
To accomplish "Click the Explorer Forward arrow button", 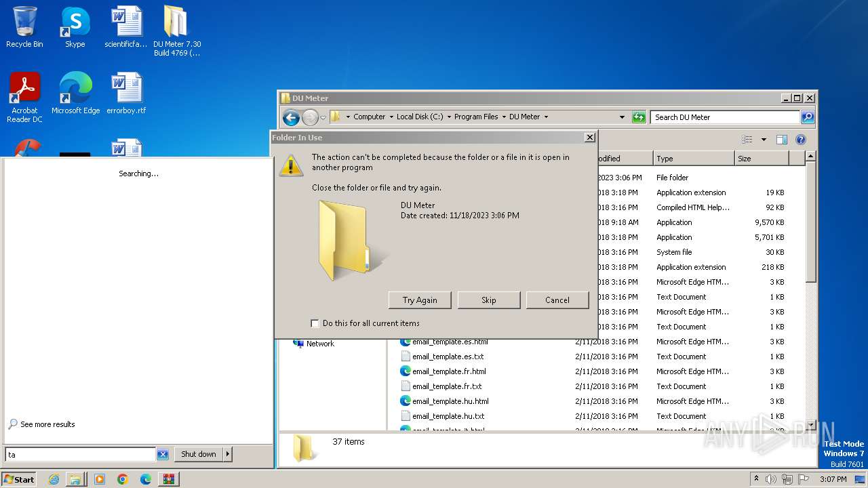I will [310, 117].
